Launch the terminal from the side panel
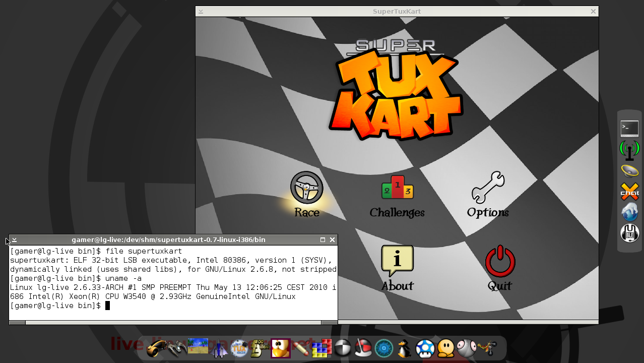The height and width of the screenshot is (363, 644). click(629, 129)
